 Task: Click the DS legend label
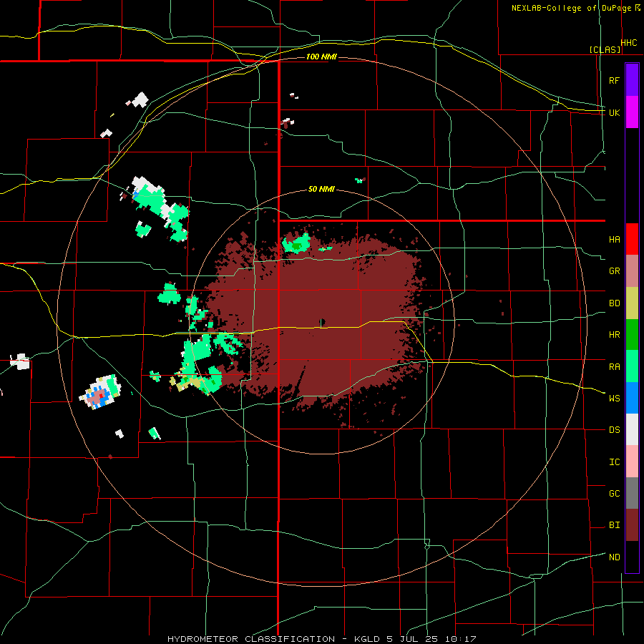click(614, 430)
